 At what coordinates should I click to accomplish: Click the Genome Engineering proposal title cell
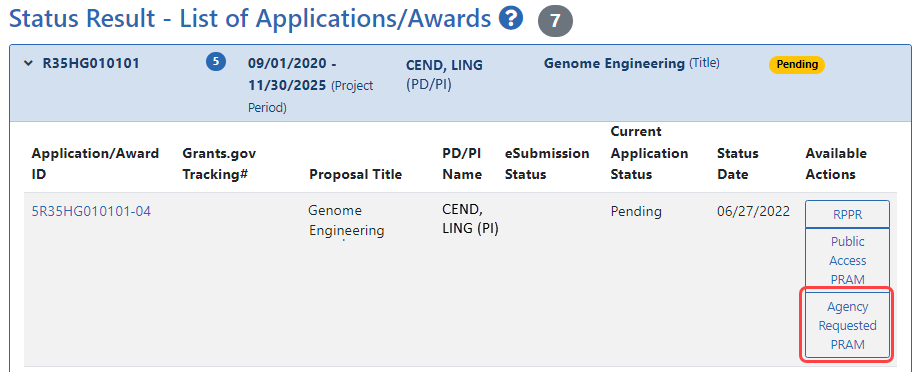point(347,220)
